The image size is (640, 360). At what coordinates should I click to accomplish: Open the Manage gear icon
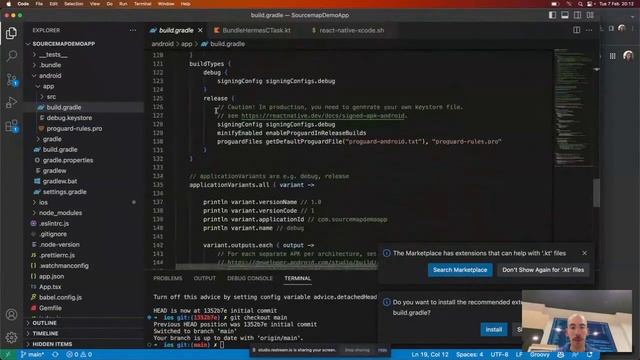(x=11, y=337)
